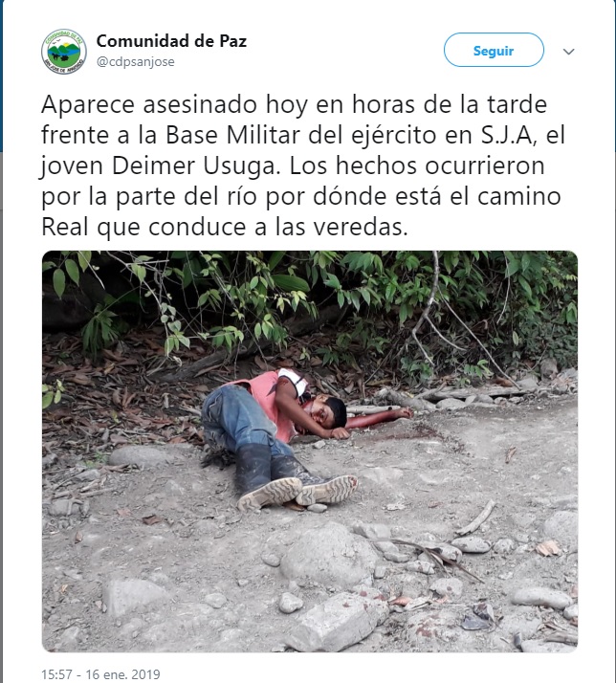Open the tweet's posting date link
This screenshot has width=616, height=683.
pos(100,674)
